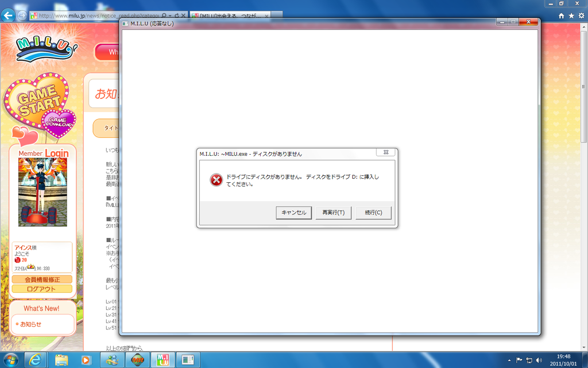Open the address bar search dropdown arrow
The image size is (588, 368).
click(170, 16)
